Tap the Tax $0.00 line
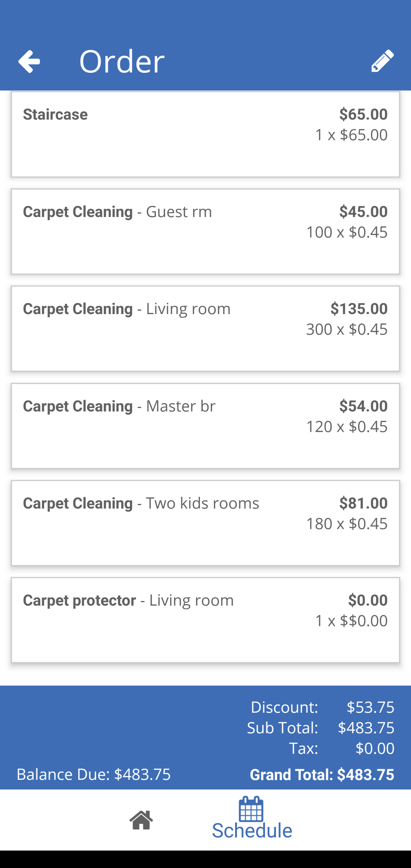Viewport: 411px width, 868px height. pos(341,748)
